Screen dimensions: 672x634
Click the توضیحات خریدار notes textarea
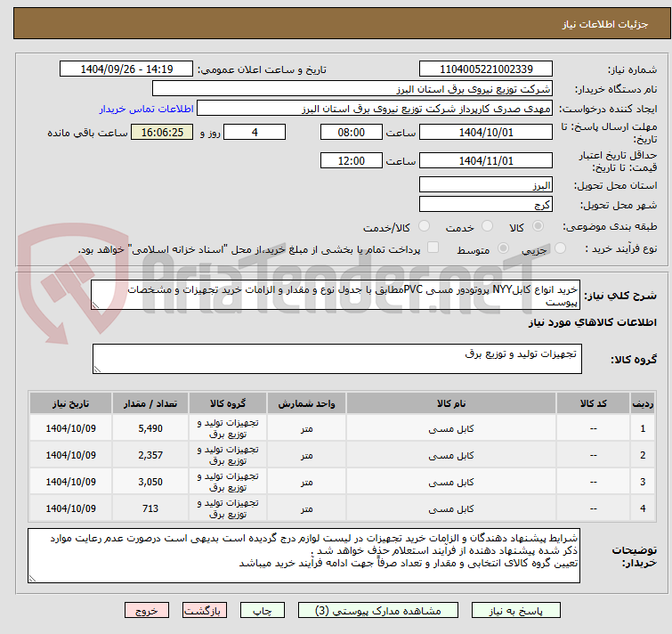[304, 555]
